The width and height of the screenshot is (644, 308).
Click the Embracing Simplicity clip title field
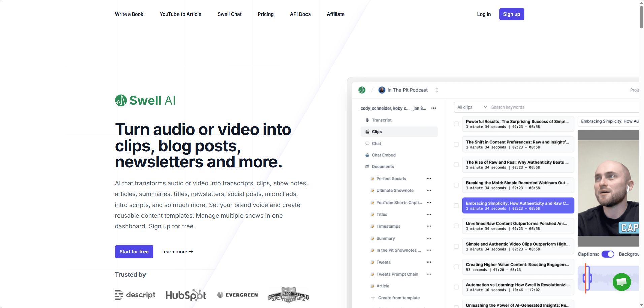[x=608, y=121]
